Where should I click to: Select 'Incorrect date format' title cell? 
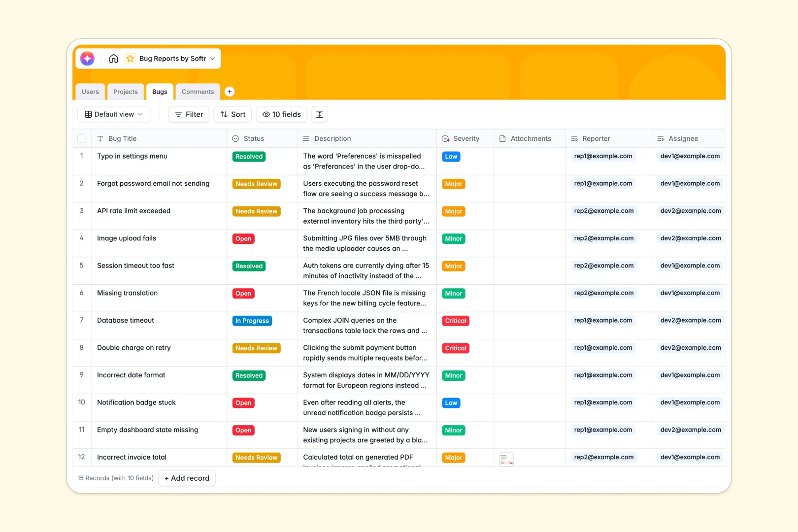[x=159, y=380]
